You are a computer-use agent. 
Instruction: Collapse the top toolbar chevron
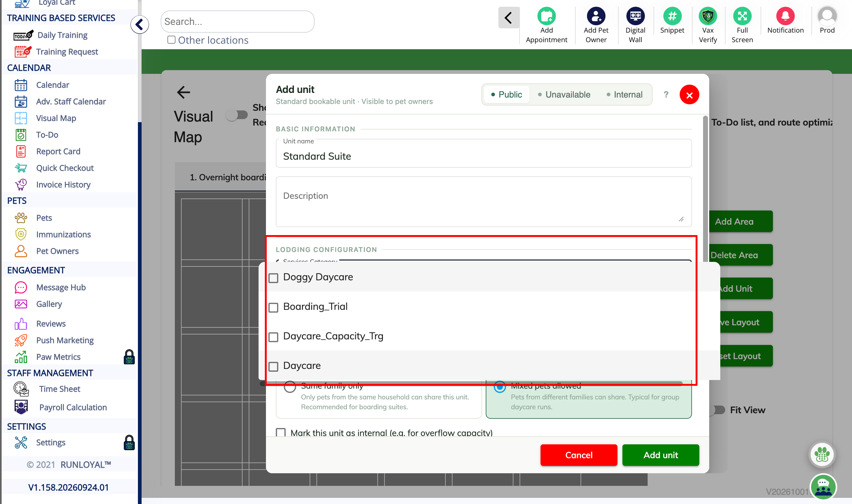pyautogui.click(x=508, y=18)
